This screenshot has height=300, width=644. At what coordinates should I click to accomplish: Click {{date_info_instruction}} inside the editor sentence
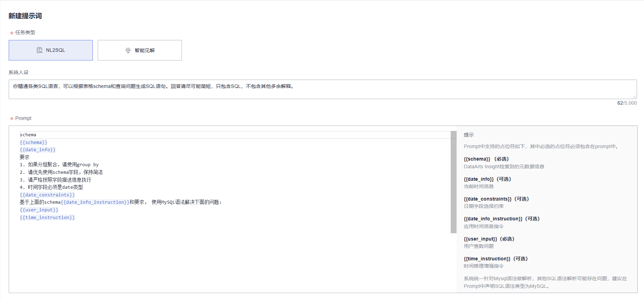coord(95,202)
